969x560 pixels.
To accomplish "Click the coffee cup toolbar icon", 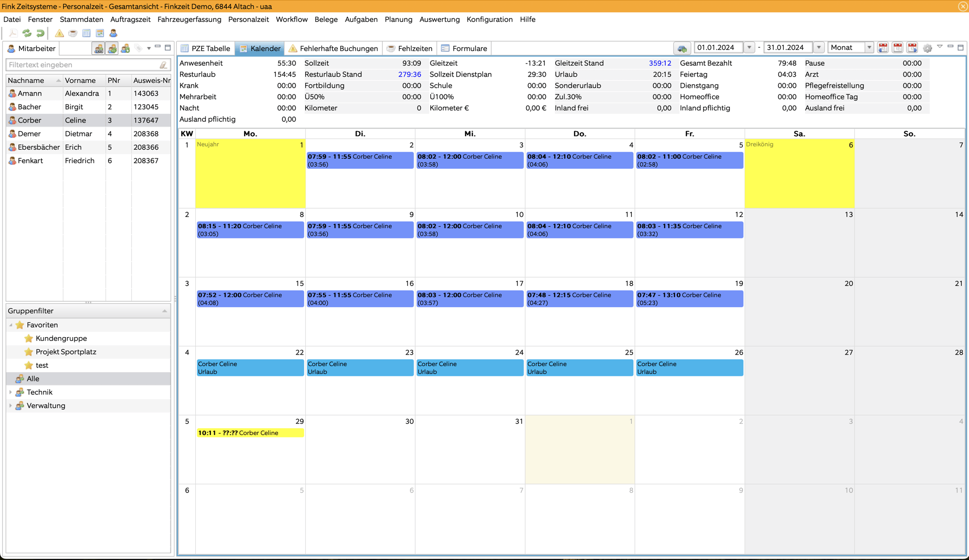I will pos(73,33).
